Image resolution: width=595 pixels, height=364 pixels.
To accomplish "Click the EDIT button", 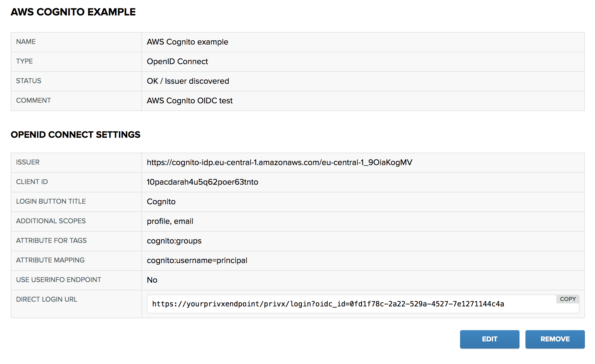I will point(489,339).
